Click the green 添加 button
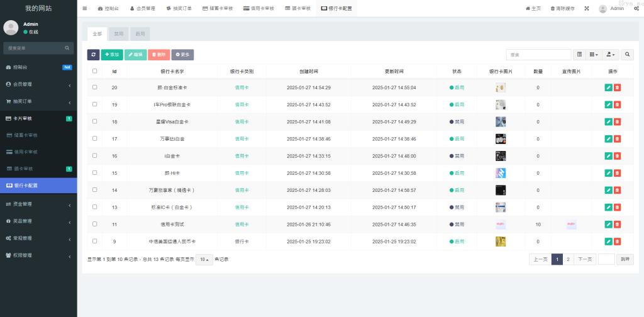The height and width of the screenshot is (317, 644). click(112, 55)
